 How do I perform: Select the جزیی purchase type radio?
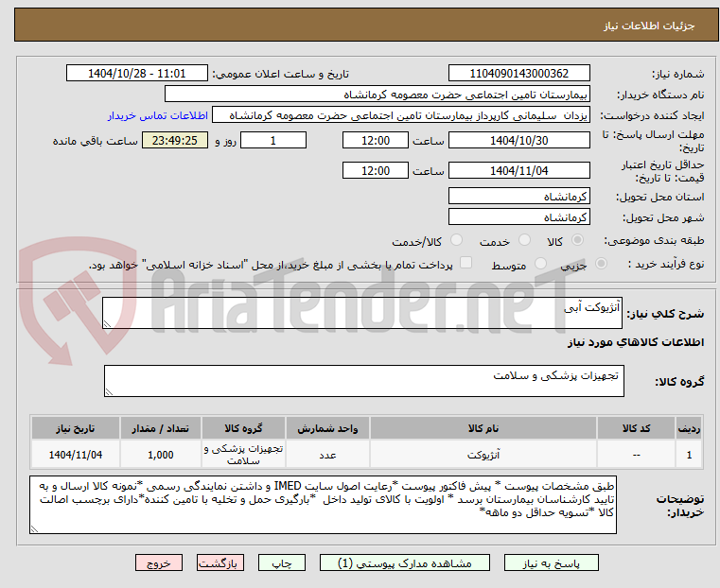tap(601, 263)
